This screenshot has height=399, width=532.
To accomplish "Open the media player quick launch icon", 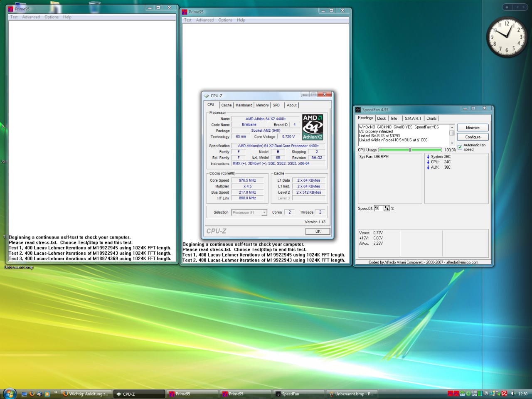I will click(47, 394).
